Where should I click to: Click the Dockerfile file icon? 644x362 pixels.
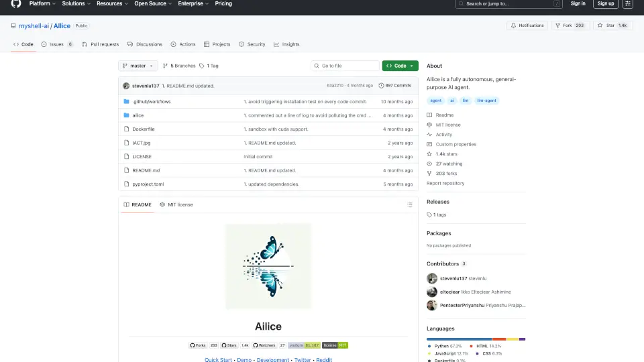pyautogui.click(x=126, y=129)
